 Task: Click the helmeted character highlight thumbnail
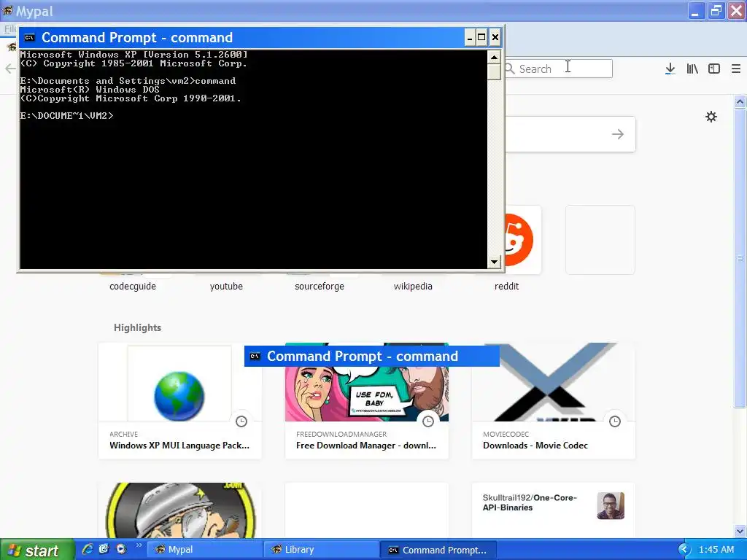pos(180,510)
